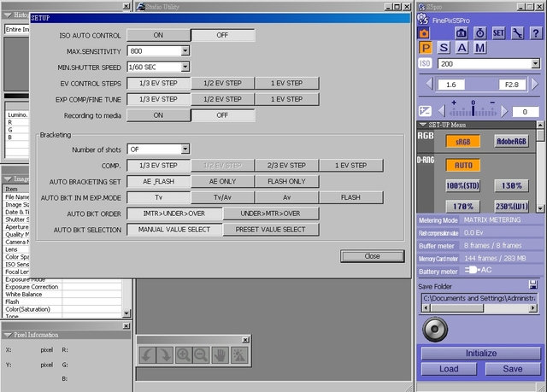
Task: Click the exposure compensation value field 0
Action: click(525, 112)
